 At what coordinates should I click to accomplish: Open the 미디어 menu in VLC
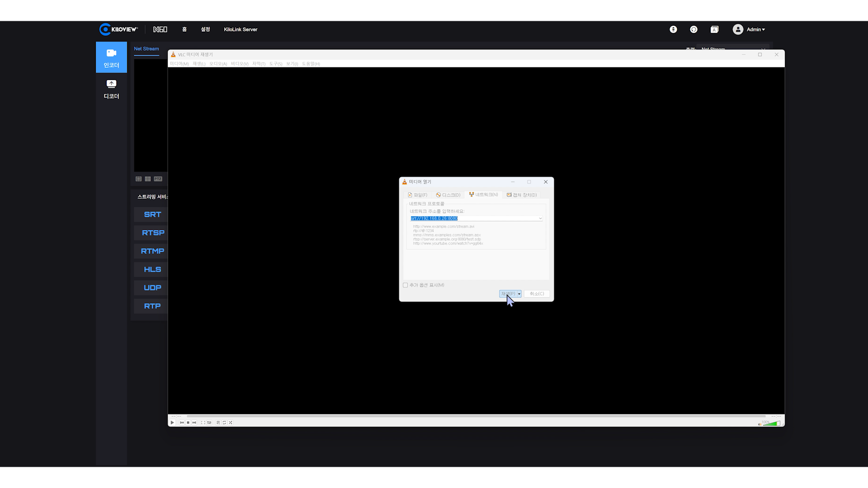tap(179, 64)
